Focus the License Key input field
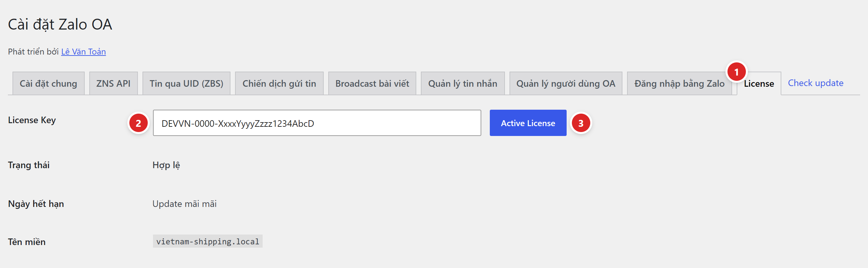The height and width of the screenshot is (268, 868). [x=317, y=123]
